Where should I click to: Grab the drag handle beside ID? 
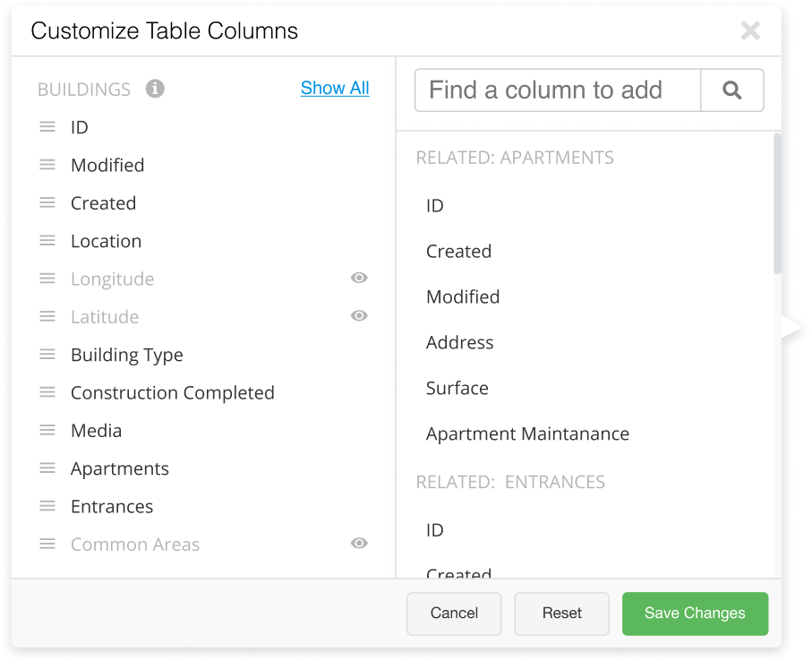tap(47, 126)
